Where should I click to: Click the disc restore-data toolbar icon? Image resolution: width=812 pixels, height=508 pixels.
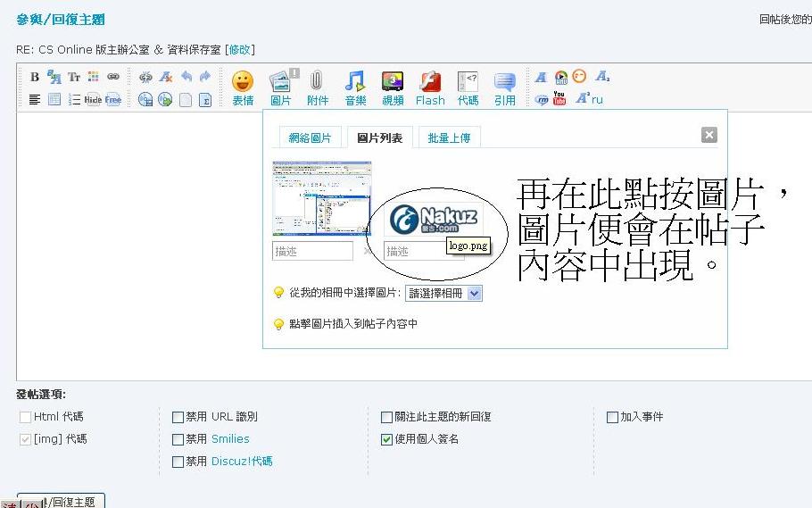tap(165, 99)
